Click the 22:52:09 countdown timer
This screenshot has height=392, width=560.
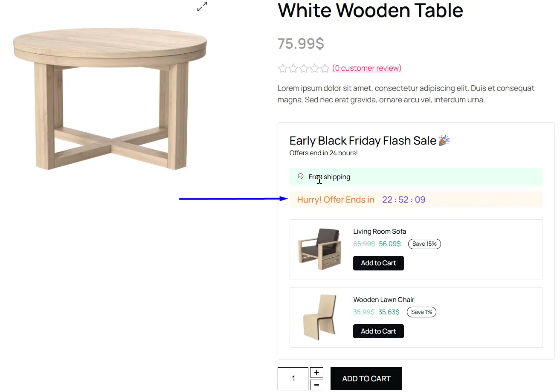coord(403,199)
